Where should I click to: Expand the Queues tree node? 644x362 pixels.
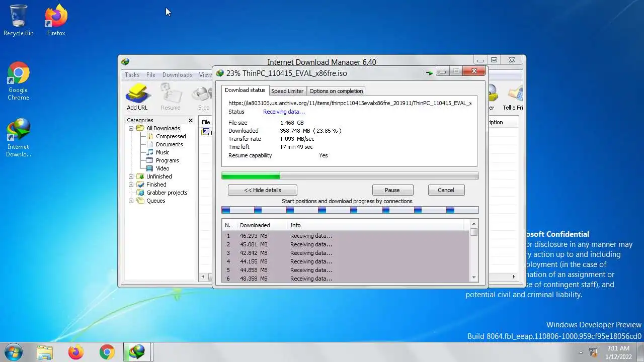pos(131,201)
